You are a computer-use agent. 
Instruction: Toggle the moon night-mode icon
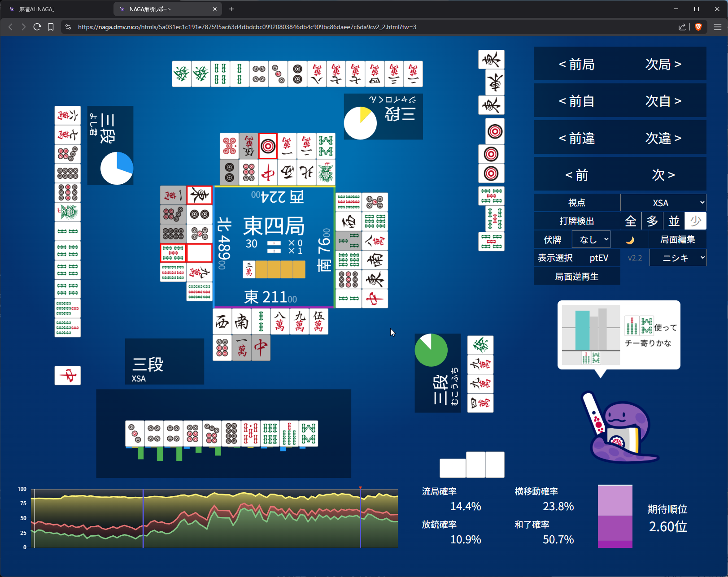[630, 240]
